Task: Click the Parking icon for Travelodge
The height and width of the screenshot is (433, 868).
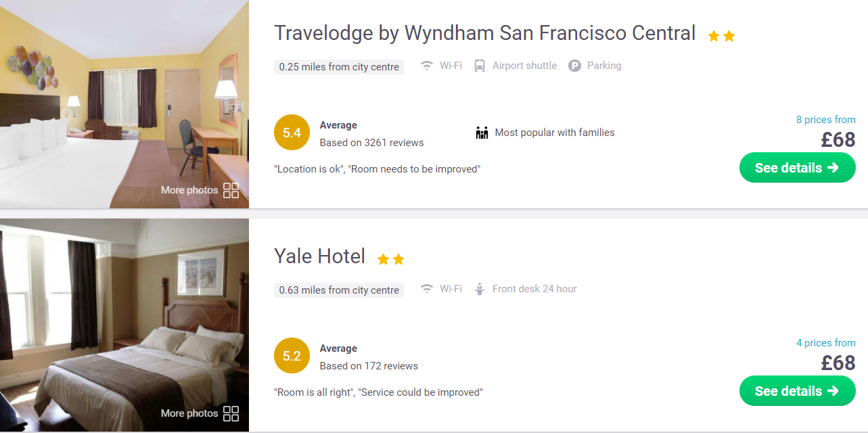Action: tap(574, 66)
